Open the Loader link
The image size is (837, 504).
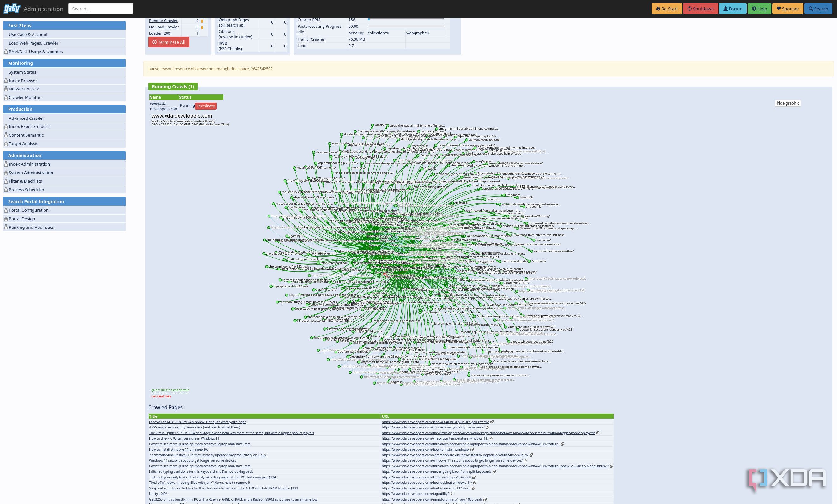point(155,33)
